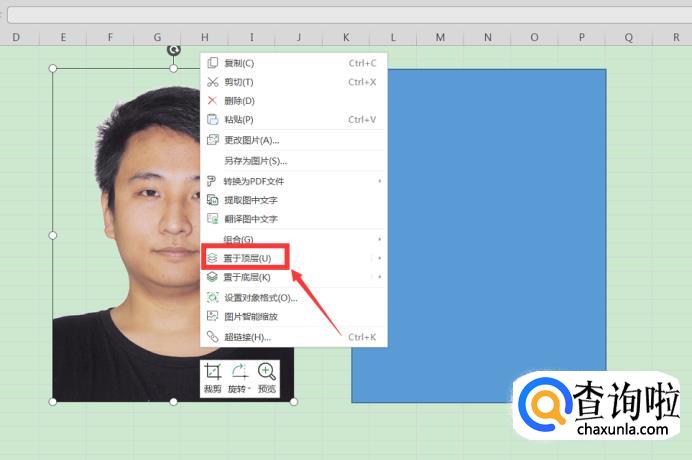Select column header P
692x460 pixels.
(582, 38)
